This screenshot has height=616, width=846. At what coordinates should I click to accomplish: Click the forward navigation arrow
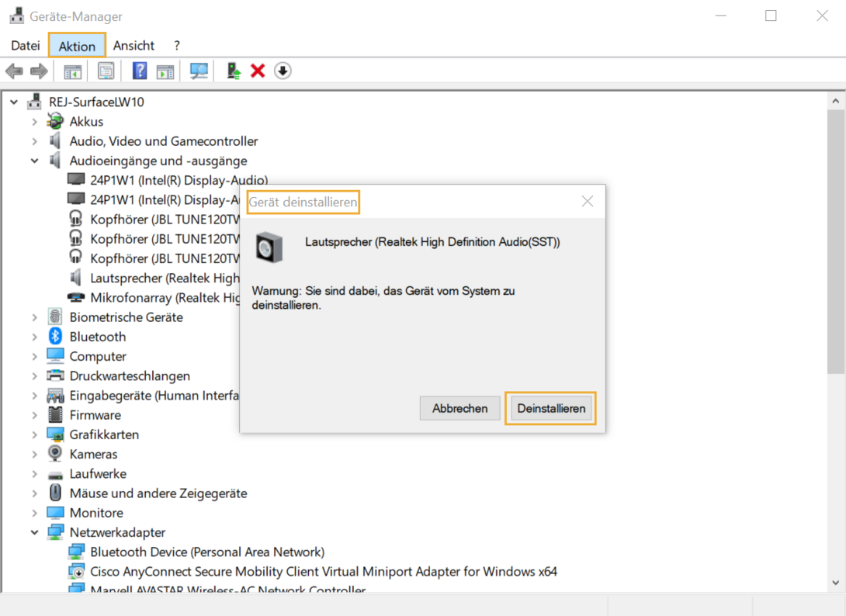(37, 71)
